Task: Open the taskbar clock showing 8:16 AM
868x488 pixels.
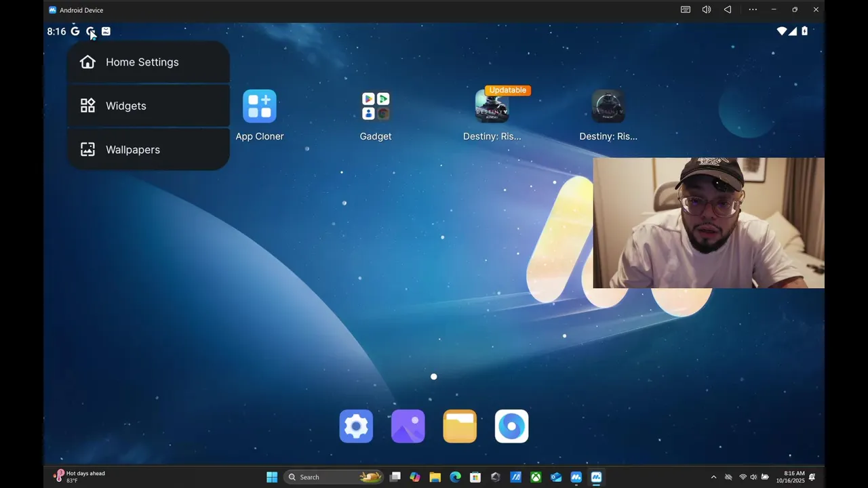Action: 791,477
